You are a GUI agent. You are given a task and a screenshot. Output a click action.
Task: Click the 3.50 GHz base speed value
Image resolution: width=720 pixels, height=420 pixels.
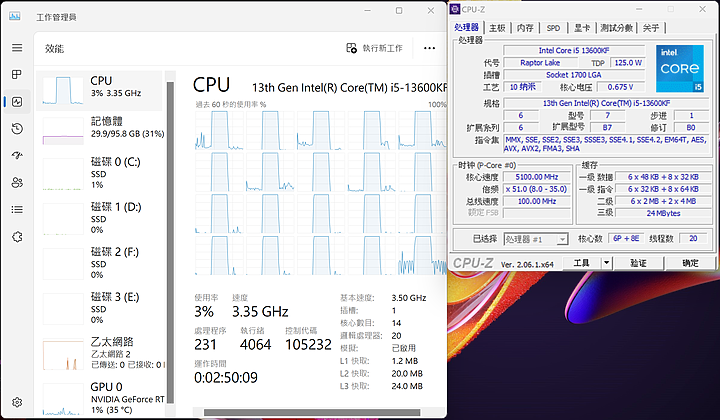[409, 298]
